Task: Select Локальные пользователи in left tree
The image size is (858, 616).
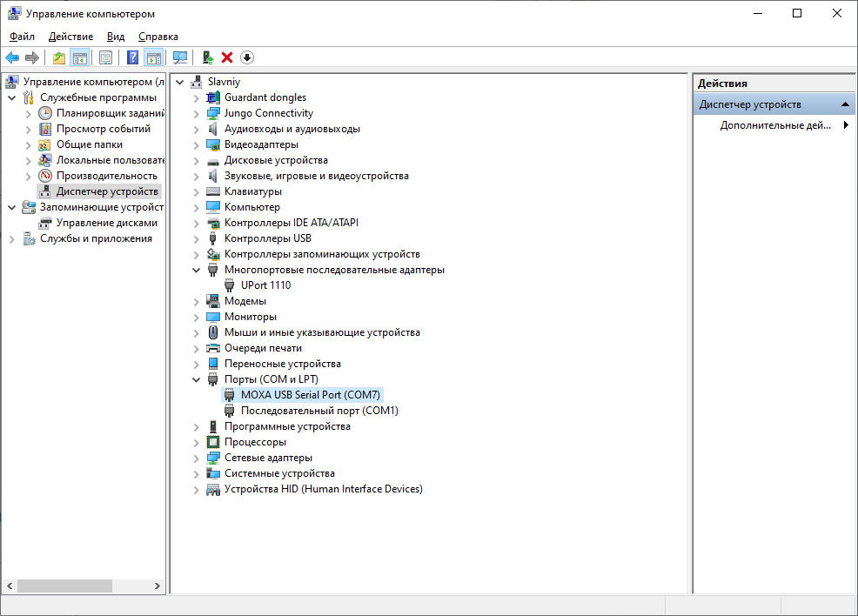Action: (110, 160)
